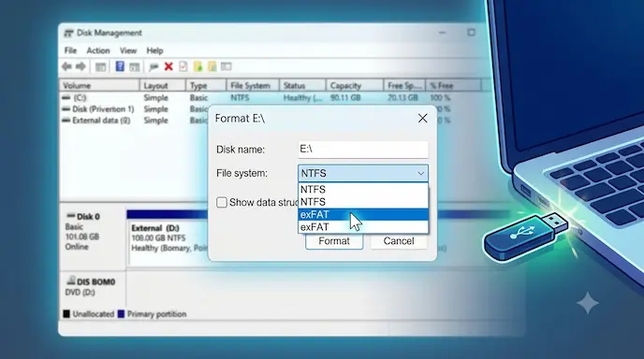Click the red X delete icon
Image resolution: width=644 pixels, height=359 pixels.
pyautogui.click(x=168, y=66)
